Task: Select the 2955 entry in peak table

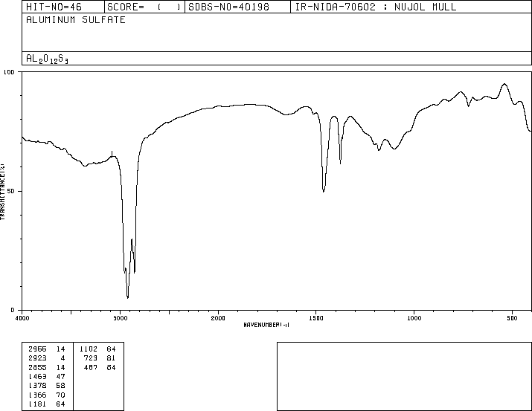Action: [x=47, y=348]
